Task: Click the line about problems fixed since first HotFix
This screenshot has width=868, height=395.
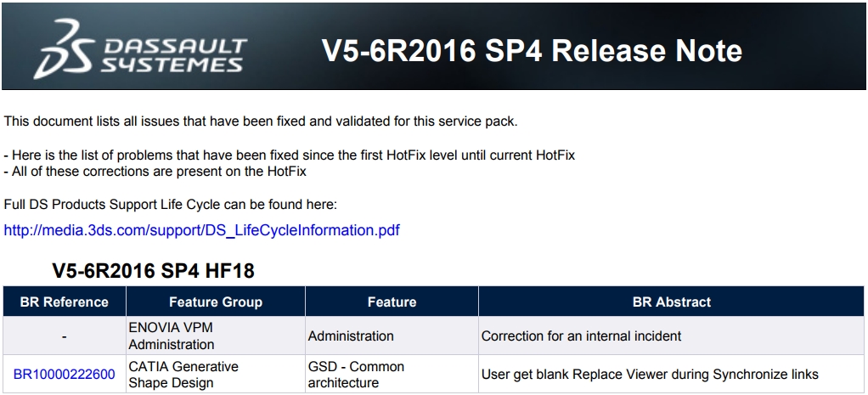Action: [x=290, y=155]
